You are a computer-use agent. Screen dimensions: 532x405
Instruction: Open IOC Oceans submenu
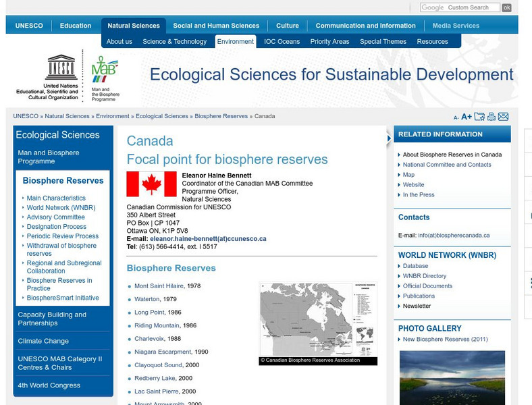point(282,42)
